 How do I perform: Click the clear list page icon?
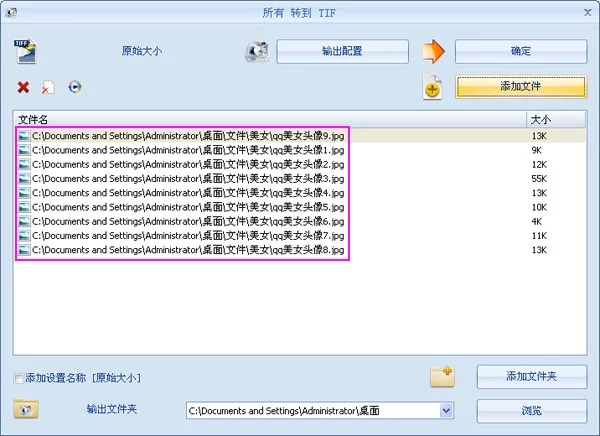click(x=48, y=87)
